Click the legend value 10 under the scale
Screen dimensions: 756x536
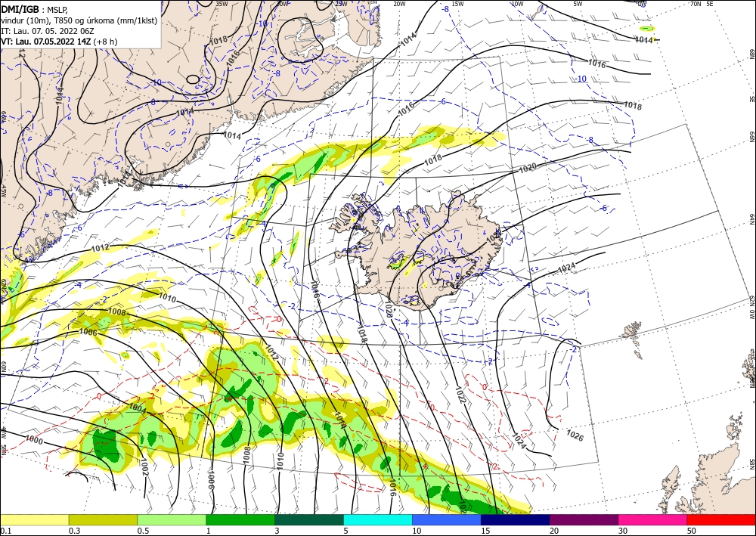pyautogui.click(x=417, y=531)
